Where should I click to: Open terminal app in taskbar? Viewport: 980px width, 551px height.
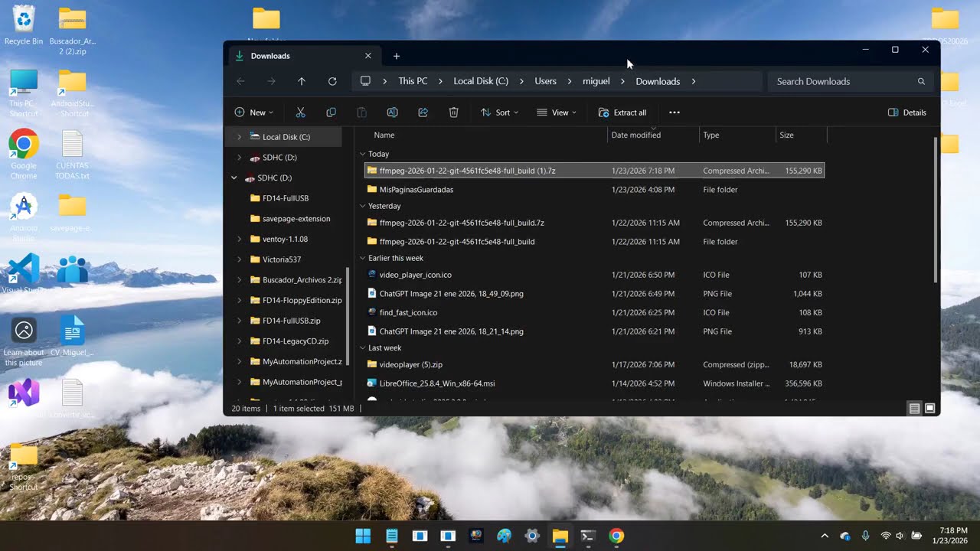pos(588,536)
